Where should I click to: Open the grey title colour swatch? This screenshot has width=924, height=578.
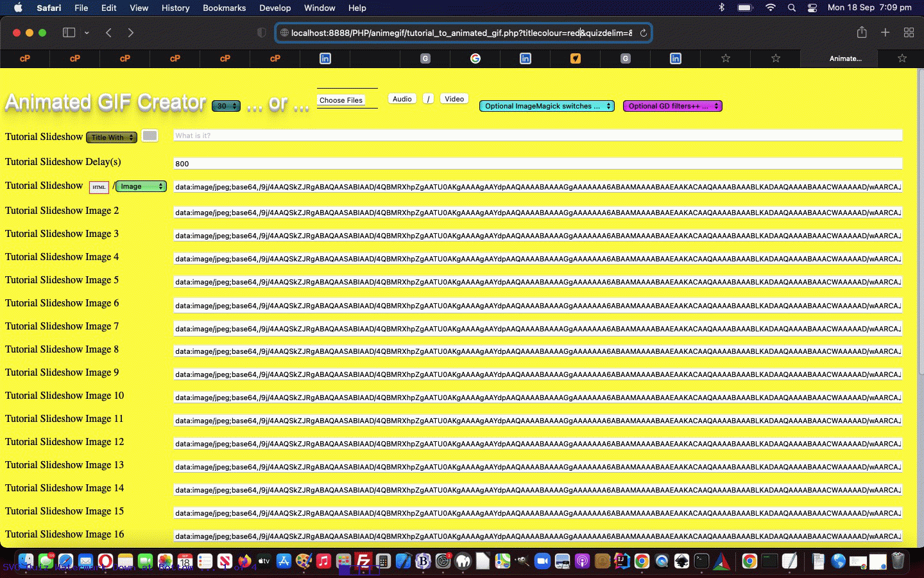[x=150, y=136]
